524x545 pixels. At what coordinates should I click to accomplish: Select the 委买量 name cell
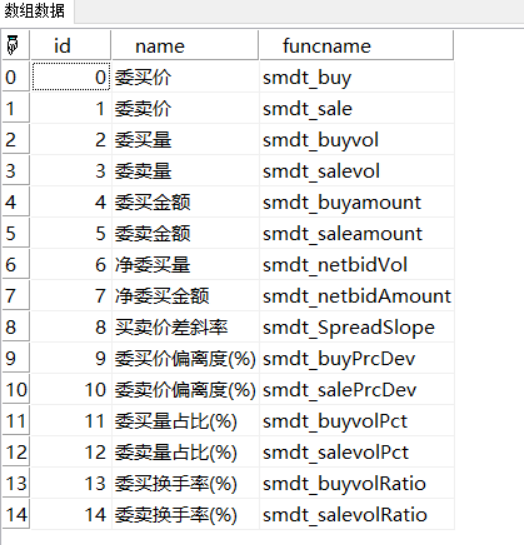(185, 139)
